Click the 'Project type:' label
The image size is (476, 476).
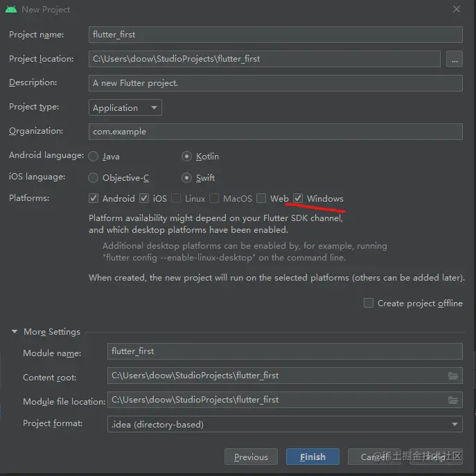[34, 107]
